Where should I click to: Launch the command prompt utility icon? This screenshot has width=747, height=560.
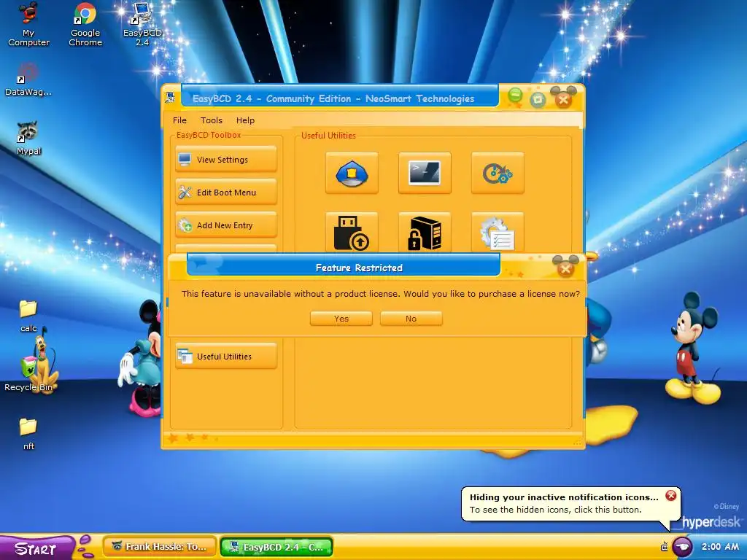tap(425, 173)
